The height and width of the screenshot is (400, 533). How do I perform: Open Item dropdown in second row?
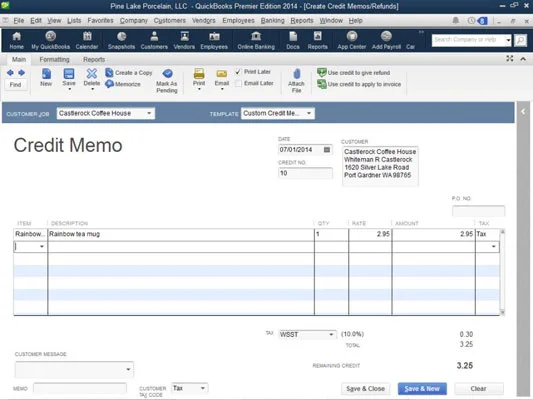click(x=42, y=246)
